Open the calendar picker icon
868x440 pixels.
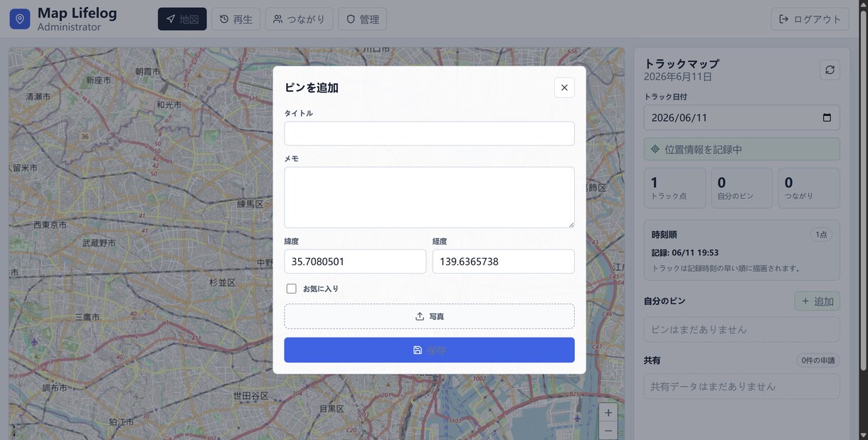tap(827, 117)
